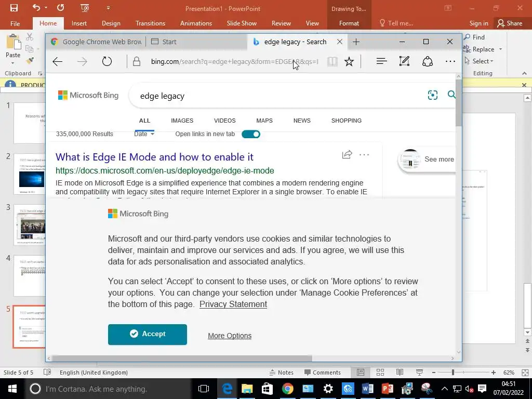The width and height of the screenshot is (532, 399).
Task: Open the Replace dropdown arrow
Action: click(500, 49)
